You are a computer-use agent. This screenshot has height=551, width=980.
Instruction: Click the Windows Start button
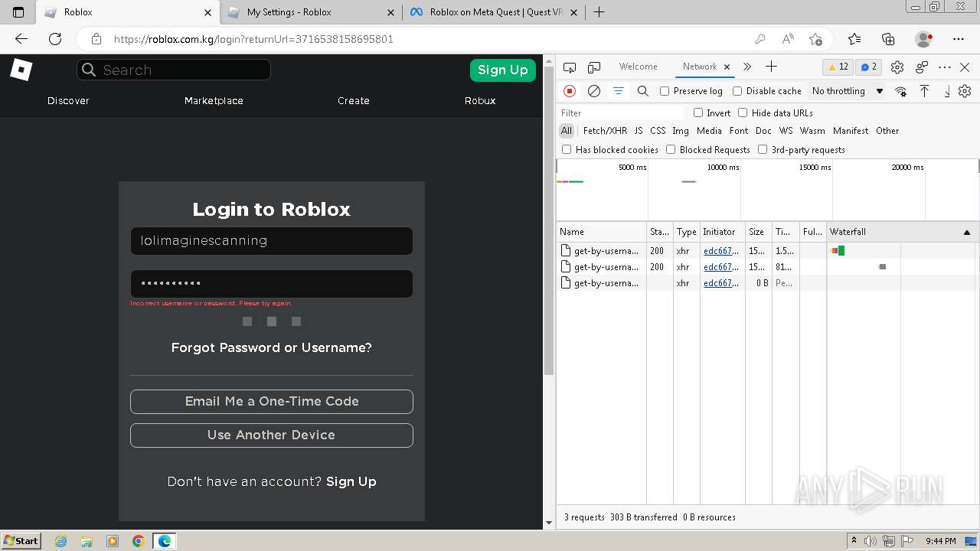tap(21, 541)
